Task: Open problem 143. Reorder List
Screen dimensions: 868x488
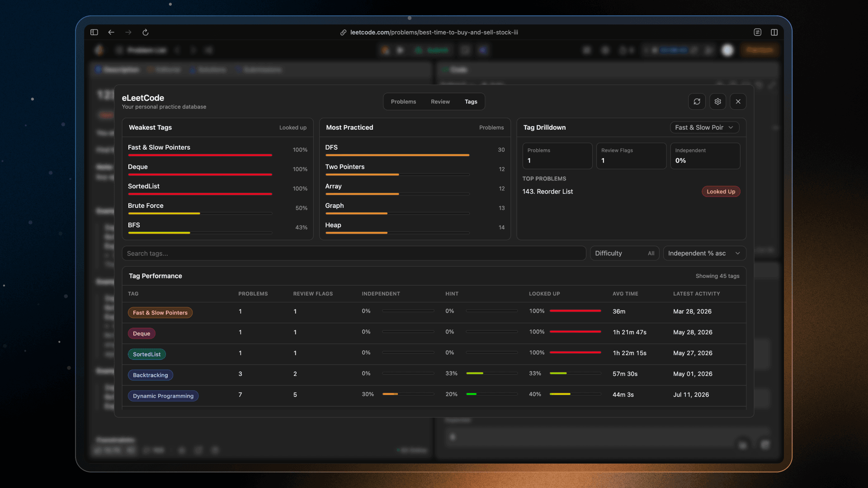Action: [x=547, y=192]
